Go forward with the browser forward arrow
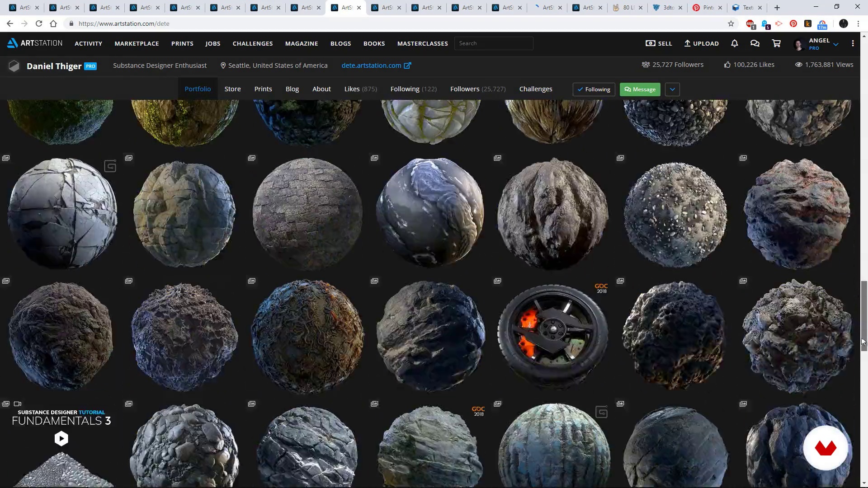 (x=24, y=23)
